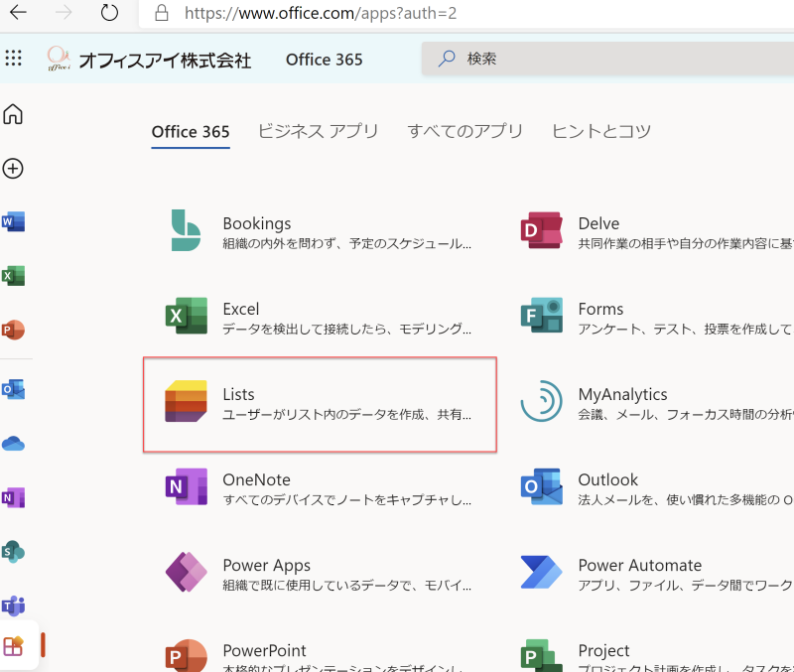Click the lock icon in address bar
The image size is (794, 672).
162,13
